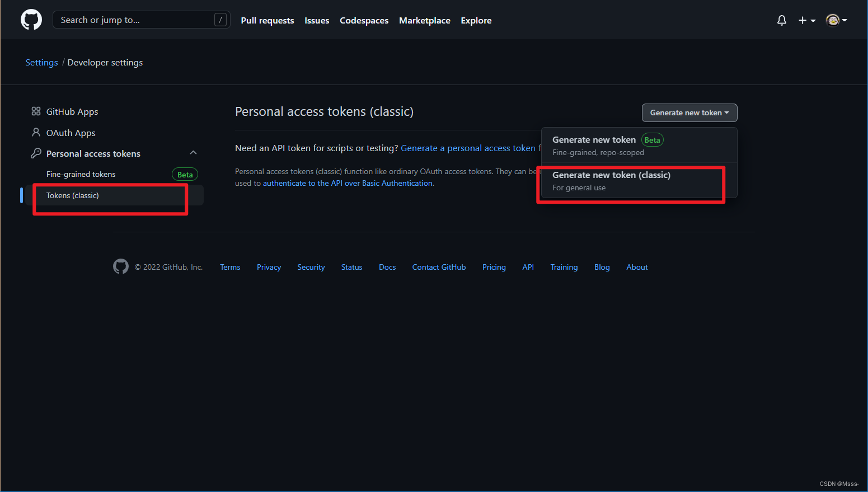Open the Privacy footer link
Screen dimensions: 868x492
click(x=269, y=267)
